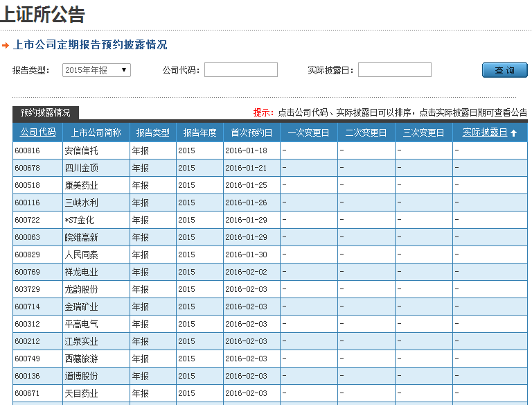Click company code 600312 for 平高电气

(28, 324)
